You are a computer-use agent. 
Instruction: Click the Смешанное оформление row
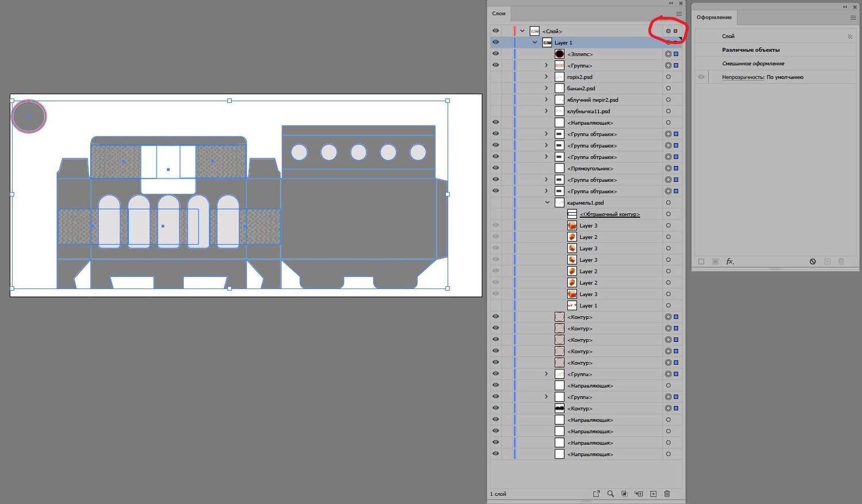click(775, 64)
